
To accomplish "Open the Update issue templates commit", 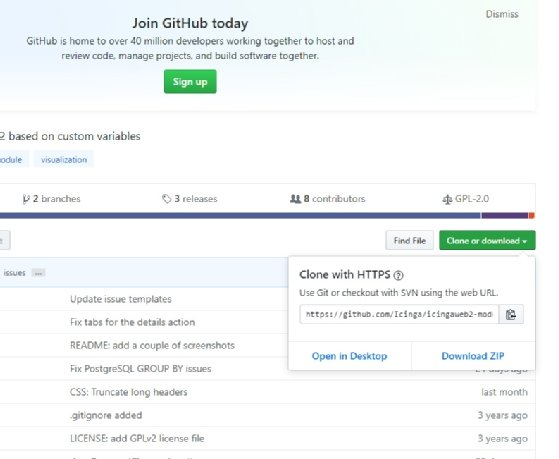I will (x=121, y=299).
